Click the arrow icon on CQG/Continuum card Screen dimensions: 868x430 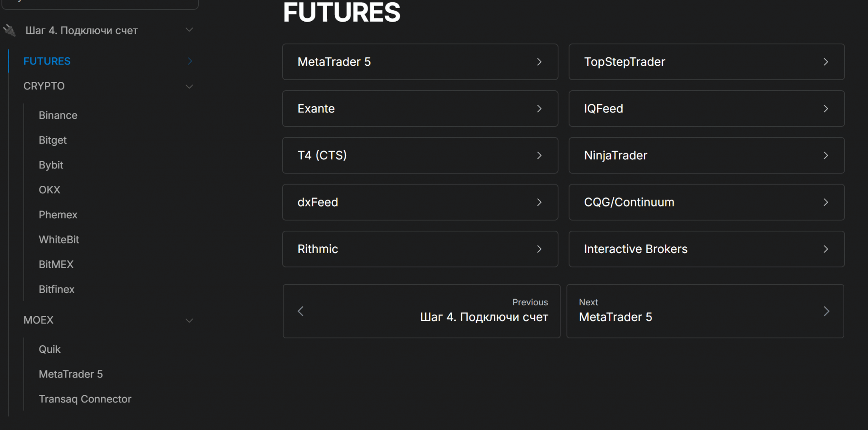point(826,202)
